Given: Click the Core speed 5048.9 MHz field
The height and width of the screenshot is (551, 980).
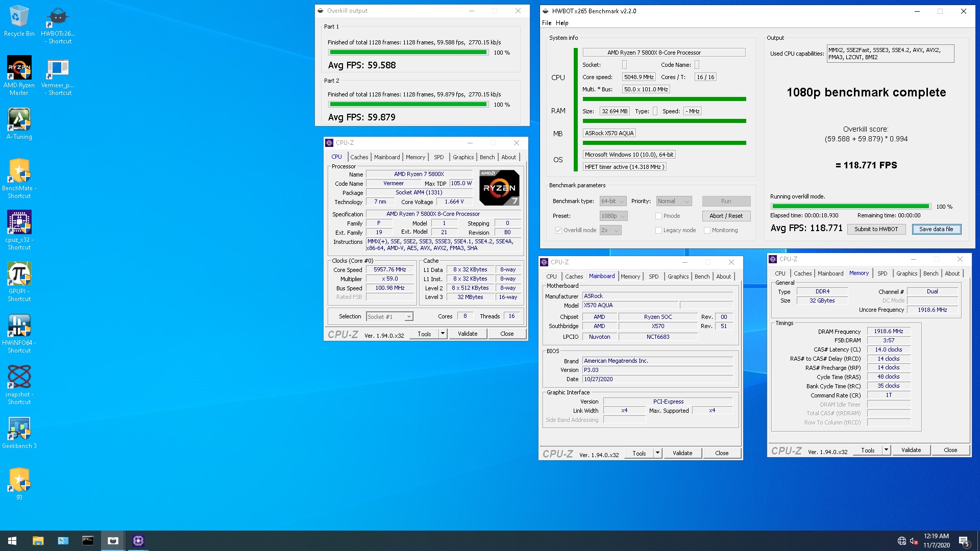Looking at the screenshot, I should (x=639, y=77).
